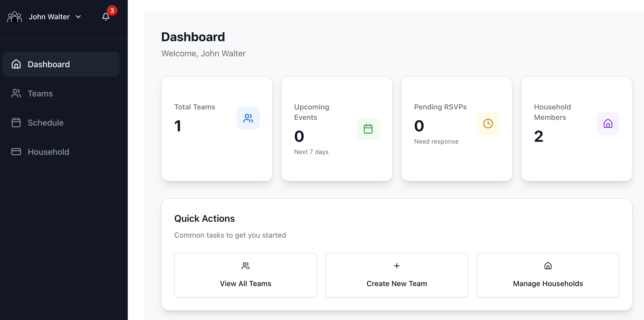Click the green Upcoming Events calendar icon
This screenshot has width=644, height=320.
coord(368,129)
